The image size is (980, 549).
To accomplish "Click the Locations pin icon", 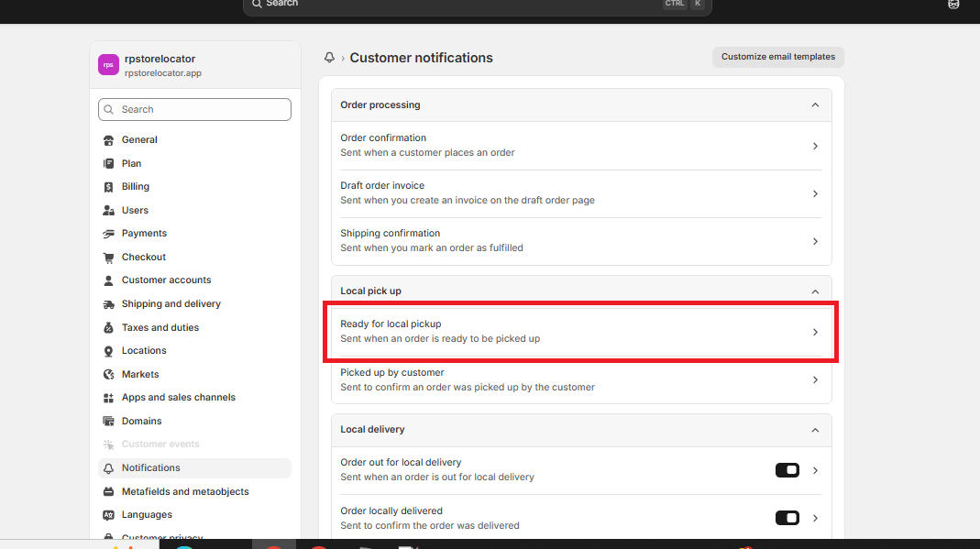I will coord(108,351).
